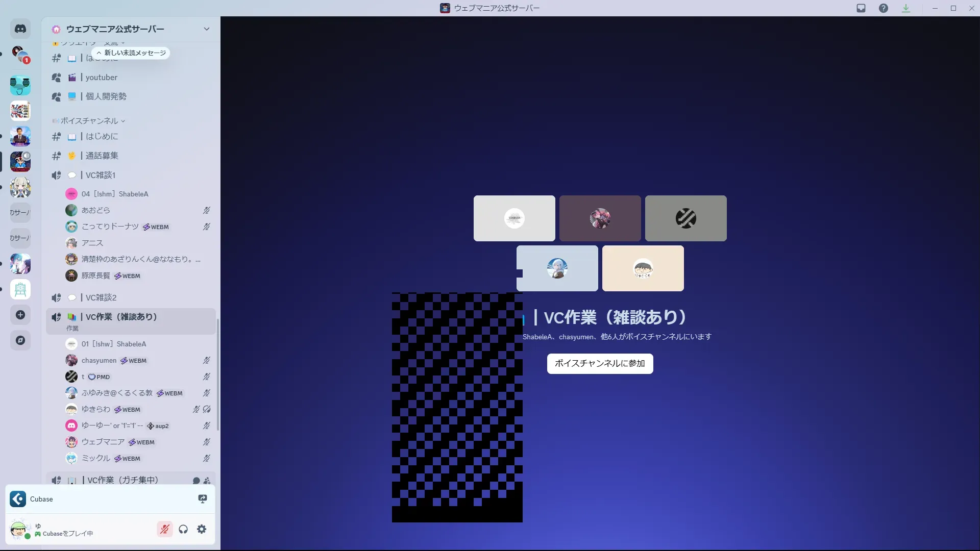
Task: Click chasyumen's participant tile thumbnail
Action: 600,218
